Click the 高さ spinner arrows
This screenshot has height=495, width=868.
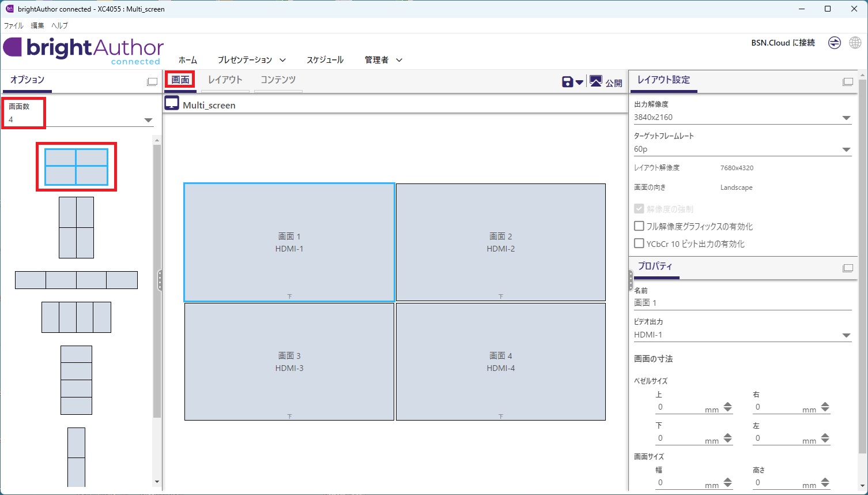click(825, 483)
